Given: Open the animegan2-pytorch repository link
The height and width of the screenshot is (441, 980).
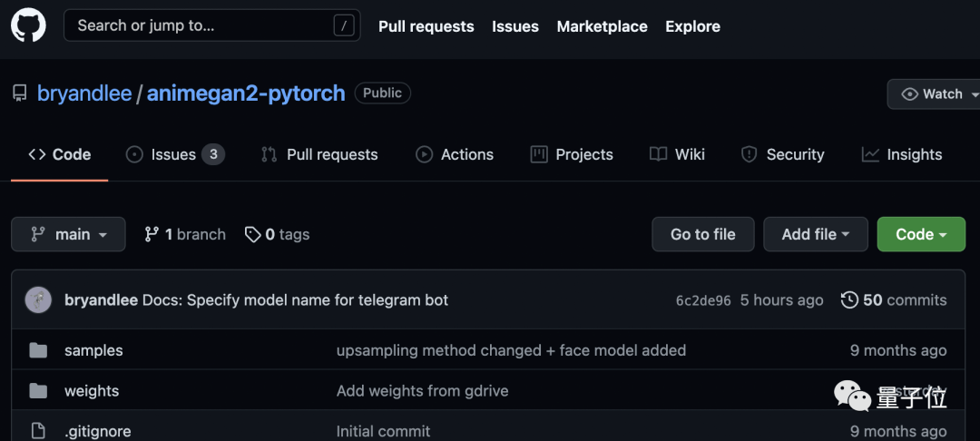Looking at the screenshot, I should pos(246,93).
